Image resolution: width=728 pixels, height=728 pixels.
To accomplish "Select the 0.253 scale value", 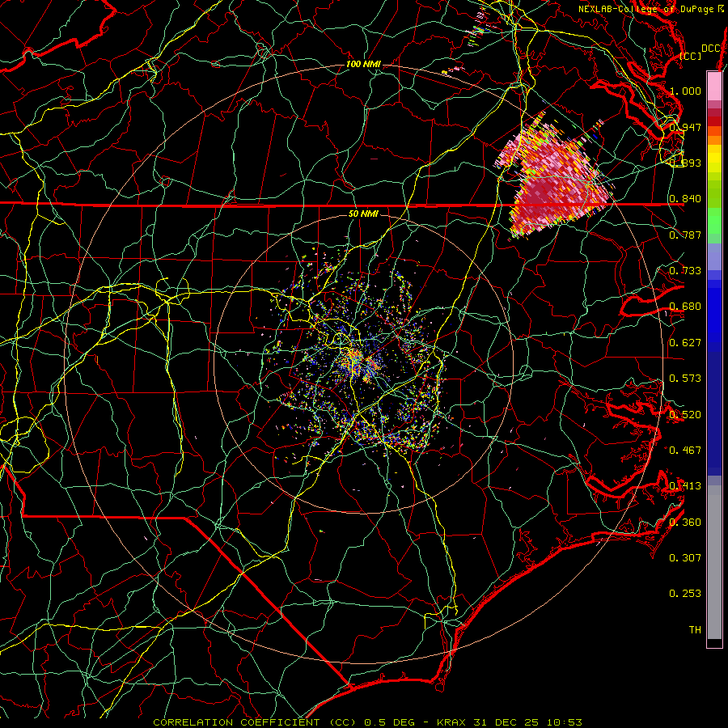I will [685, 594].
